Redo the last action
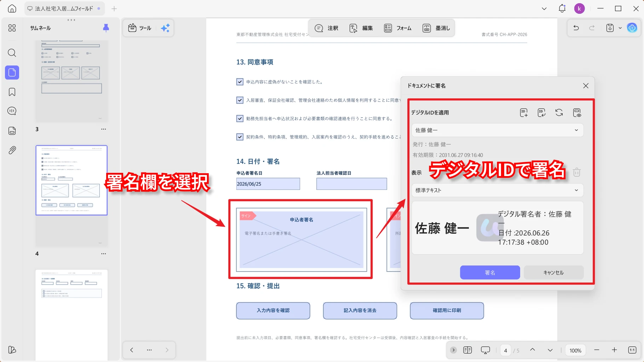This screenshot has height=362, width=644. coord(592,28)
